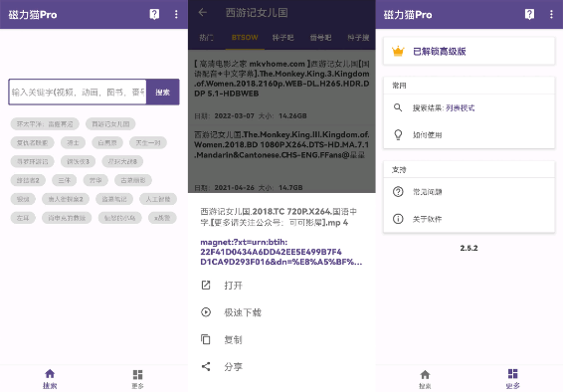Tap the 古墓丽影 suggestion chip

click(133, 180)
